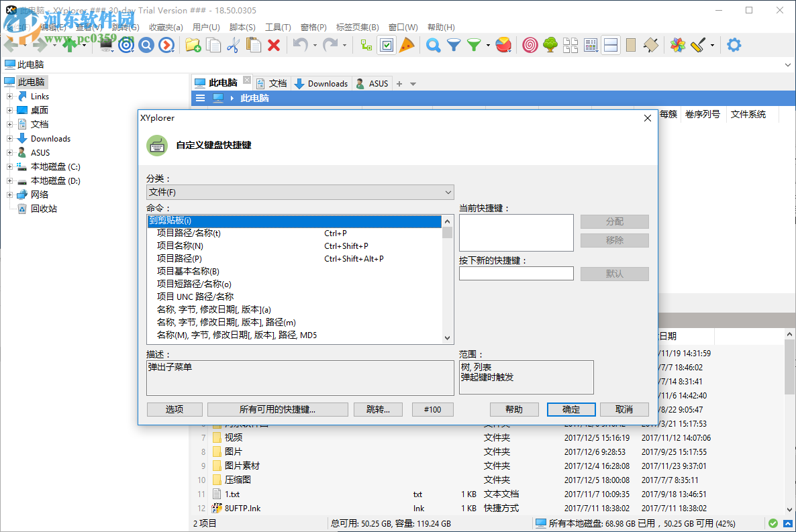This screenshot has width=796, height=532.
Task: Click the Paste toolbar icon
Action: (x=252, y=45)
